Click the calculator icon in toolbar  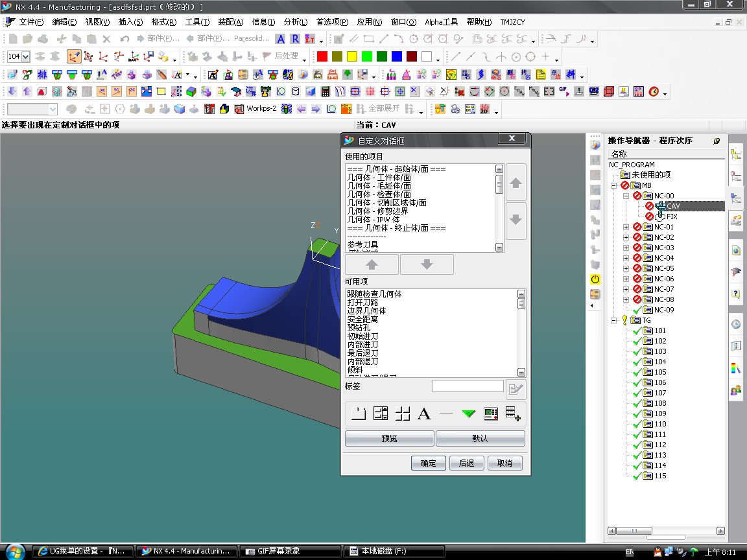326,91
